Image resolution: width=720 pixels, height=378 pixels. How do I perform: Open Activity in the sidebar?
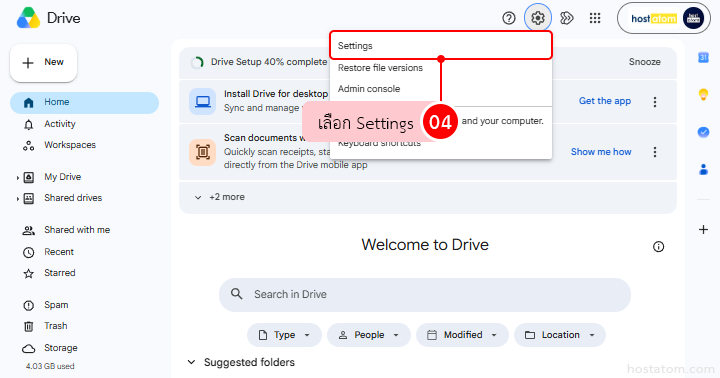[x=60, y=124]
